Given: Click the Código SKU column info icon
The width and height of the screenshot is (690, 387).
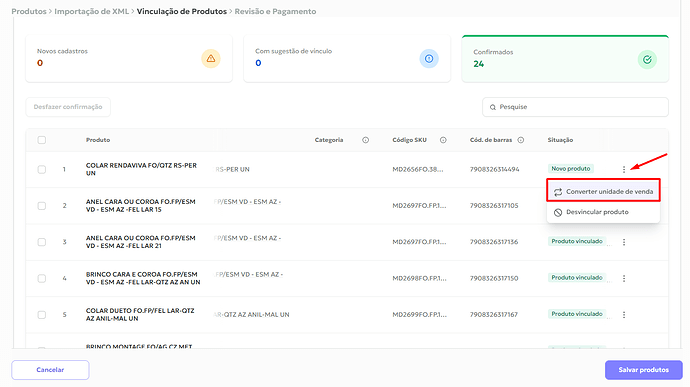Looking at the screenshot, I should [x=443, y=140].
